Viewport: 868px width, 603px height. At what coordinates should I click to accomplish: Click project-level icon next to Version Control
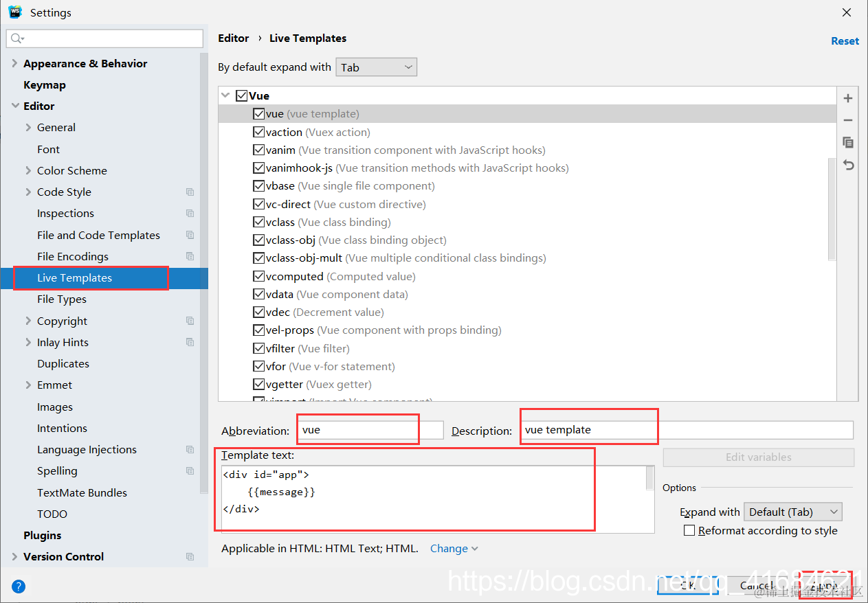tap(190, 557)
